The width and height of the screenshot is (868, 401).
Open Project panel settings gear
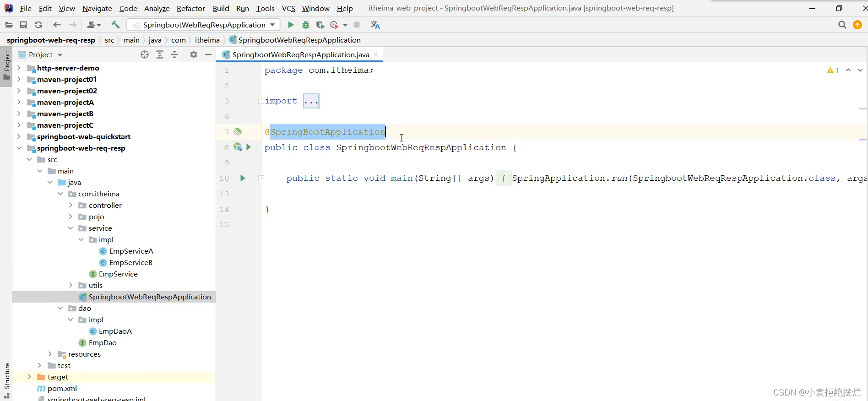click(x=194, y=54)
